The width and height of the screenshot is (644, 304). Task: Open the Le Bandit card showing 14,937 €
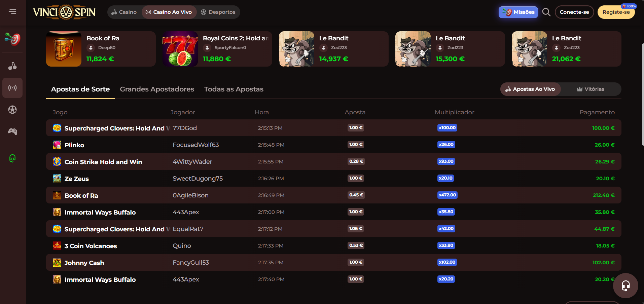coord(334,49)
